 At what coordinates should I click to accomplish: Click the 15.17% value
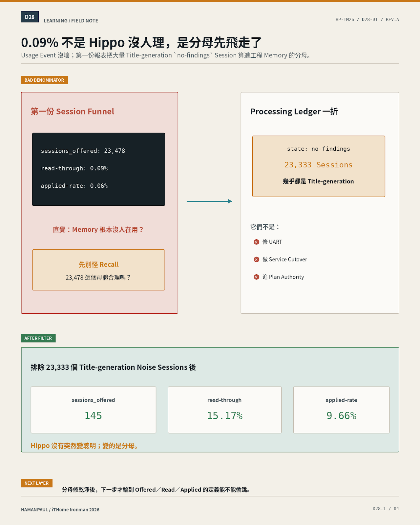pyautogui.click(x=225, y=416)
